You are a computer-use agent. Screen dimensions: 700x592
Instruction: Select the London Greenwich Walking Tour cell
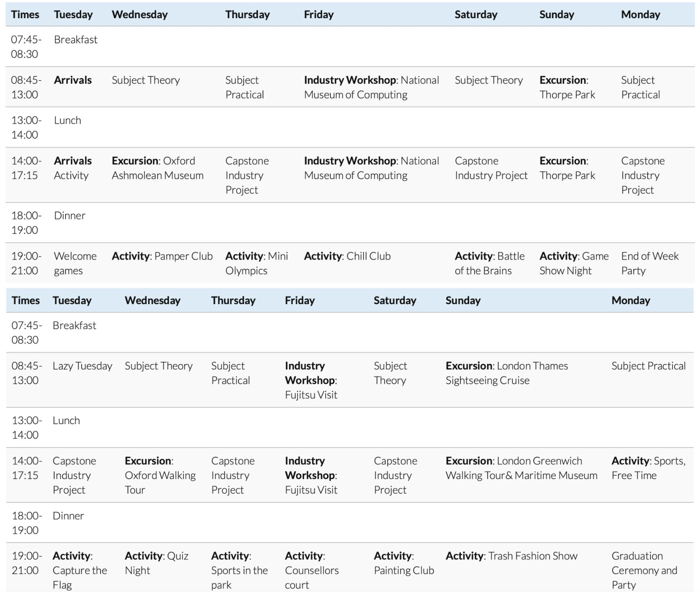(521, 468)
